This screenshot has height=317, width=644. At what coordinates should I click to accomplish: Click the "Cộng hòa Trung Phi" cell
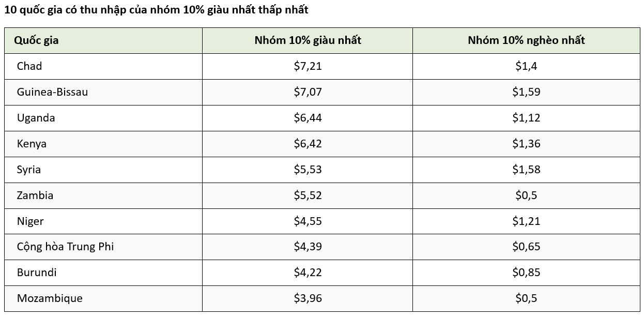65,247
